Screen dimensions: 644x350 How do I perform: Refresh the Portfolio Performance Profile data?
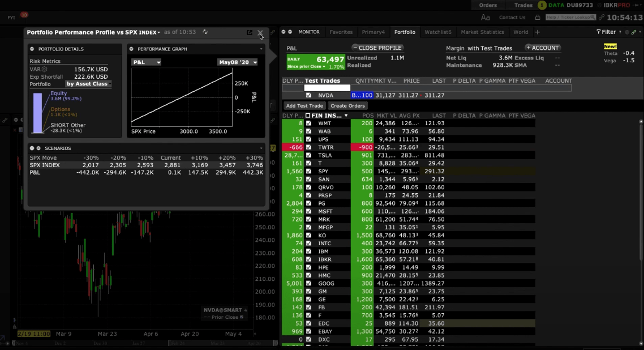[x=205, y=32]
